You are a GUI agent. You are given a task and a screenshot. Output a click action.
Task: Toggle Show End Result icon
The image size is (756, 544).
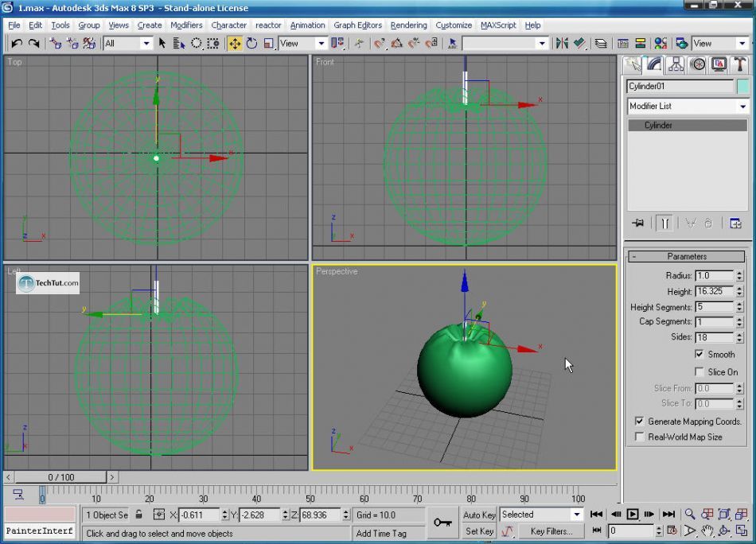(664, 223)
